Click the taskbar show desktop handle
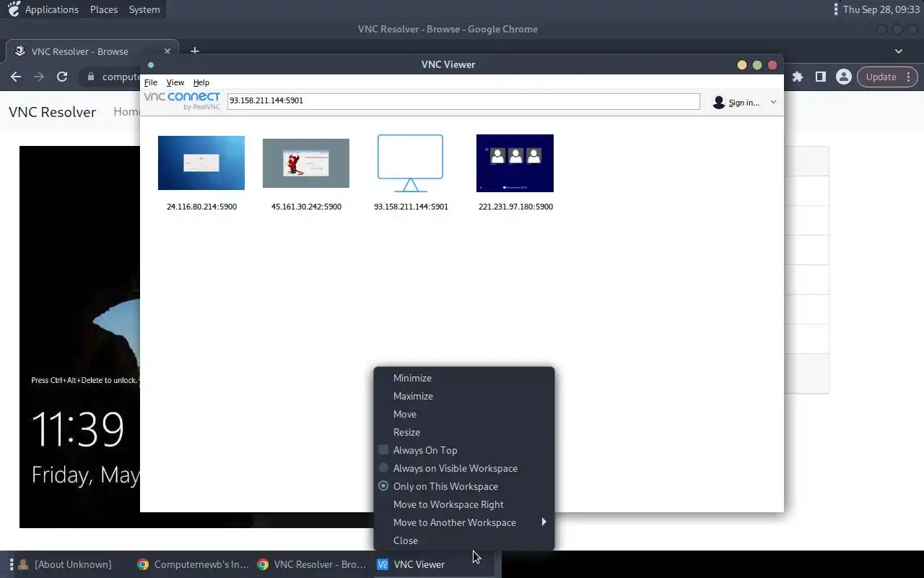This screenshot has width=924, height=578. click(x=12, y=564)
